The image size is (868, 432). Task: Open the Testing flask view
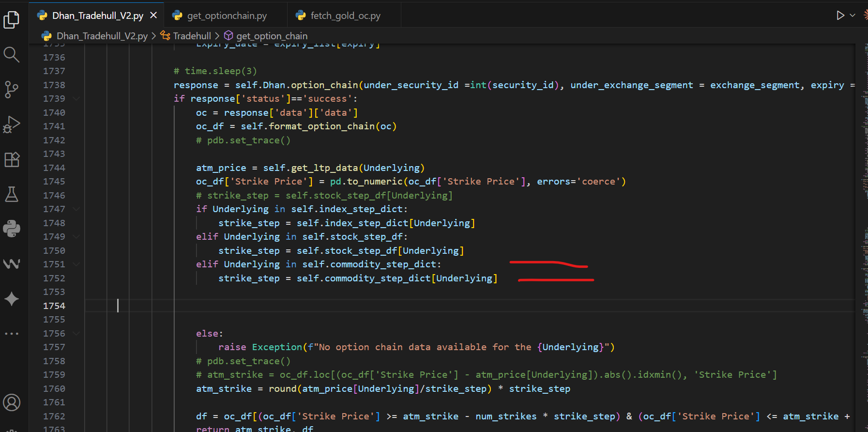[x=11, y=194]
